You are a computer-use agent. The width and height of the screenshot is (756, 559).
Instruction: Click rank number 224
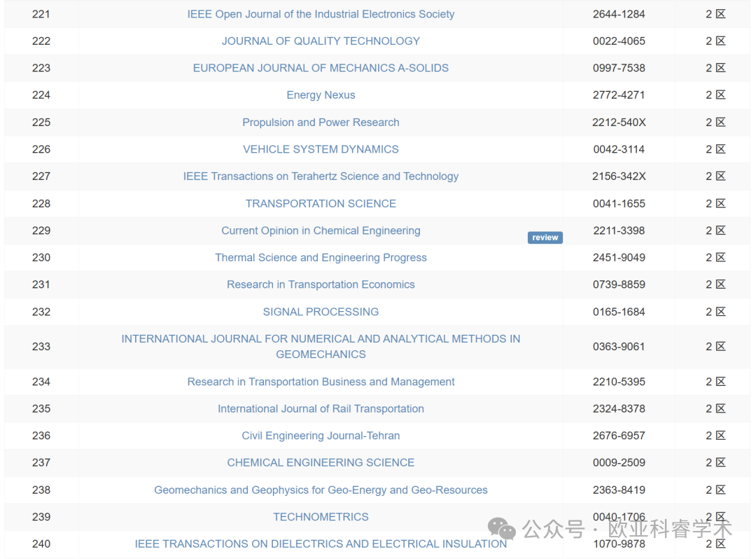point(41,95)
